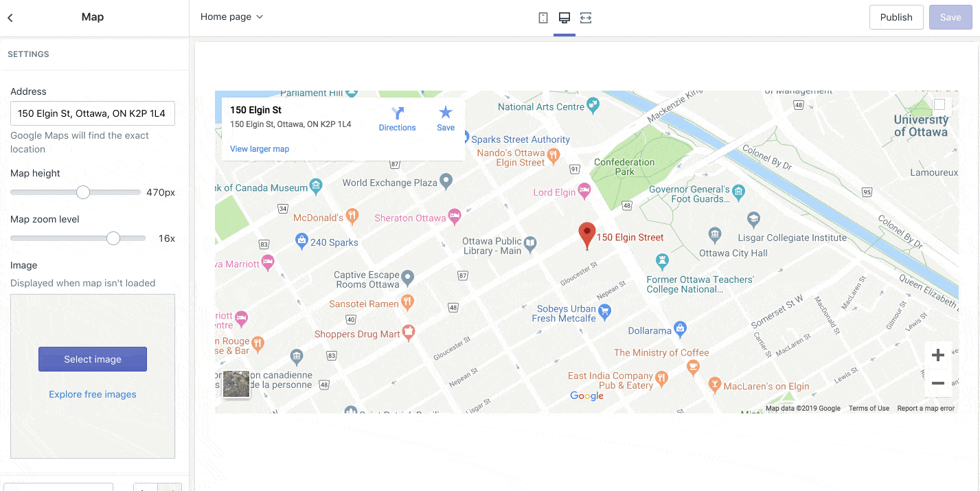
Task: Switch map to satellite view thumbnail
Action: tap(236, 384)
